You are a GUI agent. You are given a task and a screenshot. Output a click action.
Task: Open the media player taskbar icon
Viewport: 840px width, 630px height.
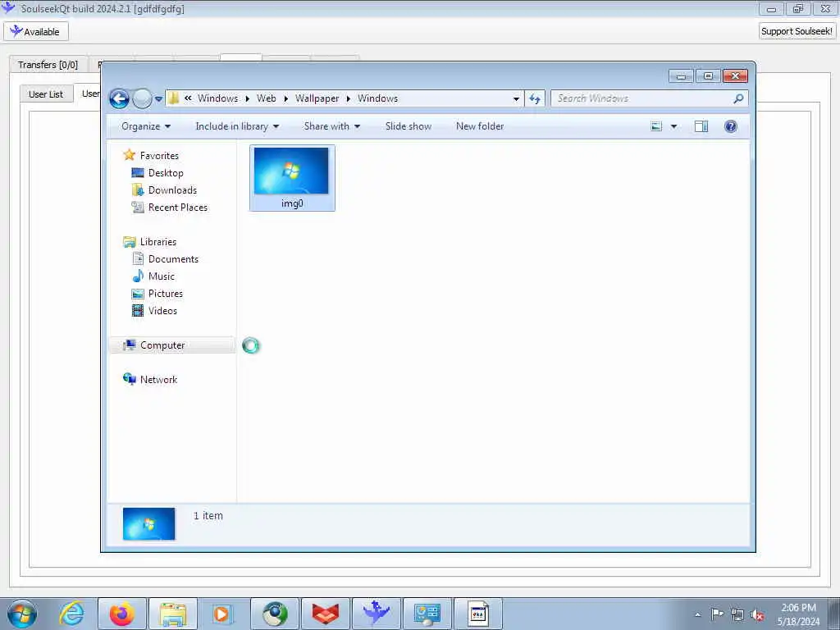tap(223, 614)
